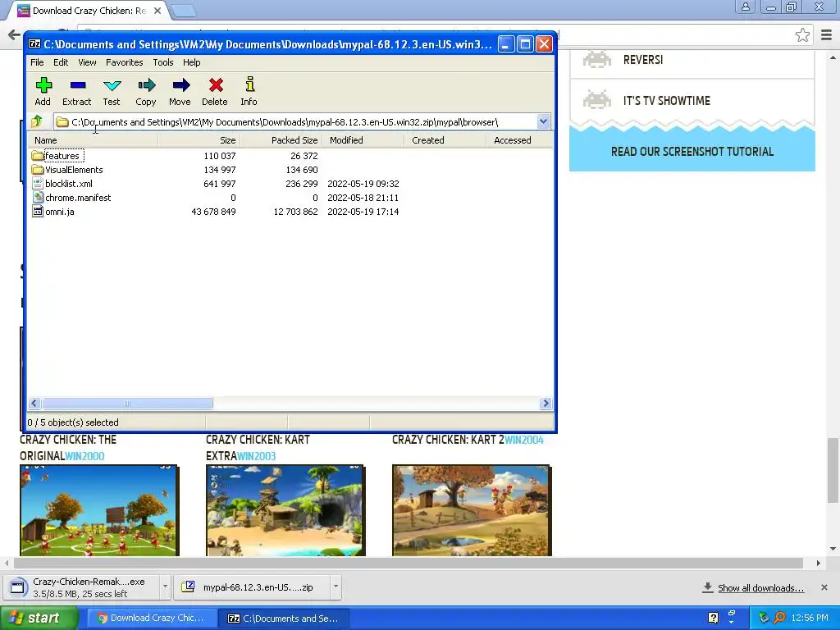Select the blocklist.xml file icon
Image resolution: width=840 pixels, height=630 pixels.
pos(38,184)
